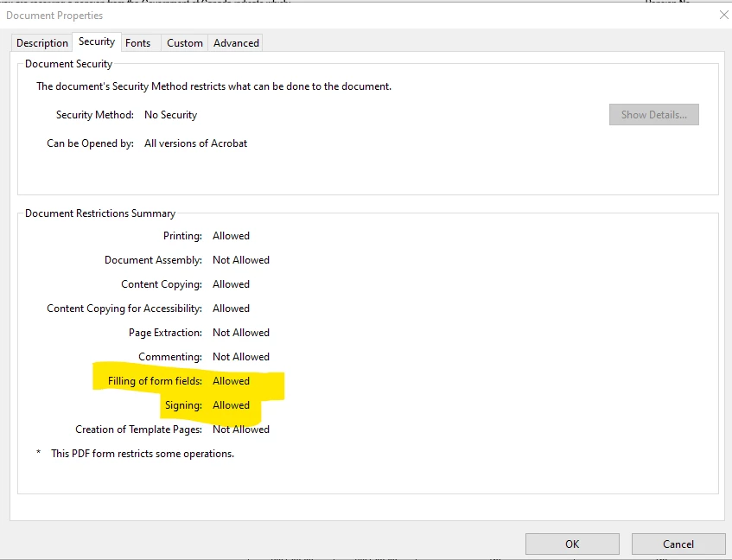The height and width of the screenshot is (560, 732).
Task: Click Page Extraction Not Allowed value
Action: tap(241, 333)
